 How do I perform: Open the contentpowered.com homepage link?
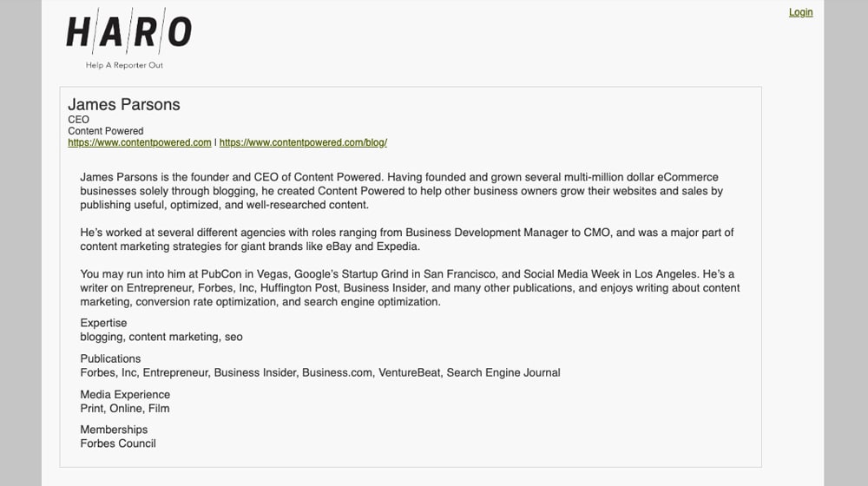(140, 142)
